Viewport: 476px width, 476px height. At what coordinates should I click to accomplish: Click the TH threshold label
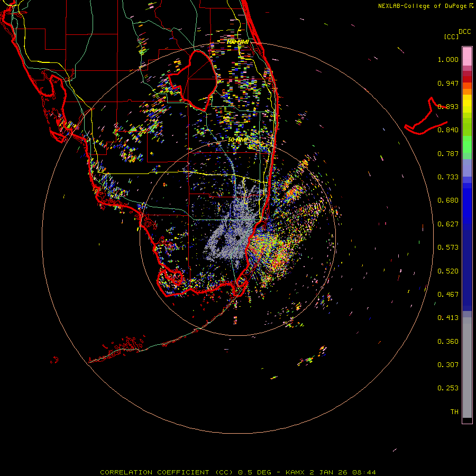pyautogui.click(x=454, y=412)
